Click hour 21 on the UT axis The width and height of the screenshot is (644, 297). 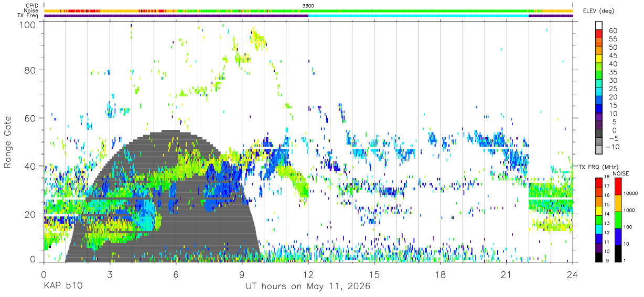pos(507,274)
